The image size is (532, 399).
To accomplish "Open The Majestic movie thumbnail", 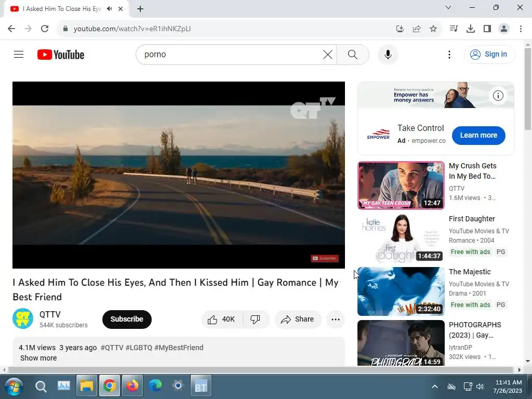I will 401,291.
